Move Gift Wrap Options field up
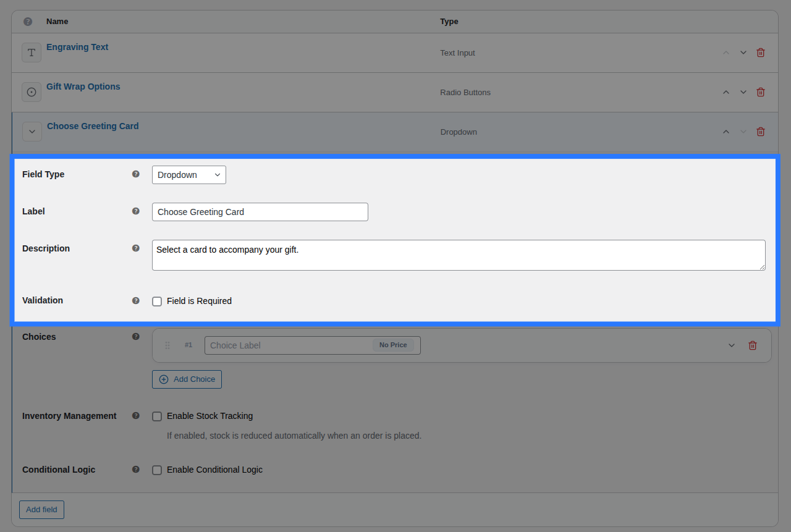The height and width of the screenshot is (532, 791). 726,92
